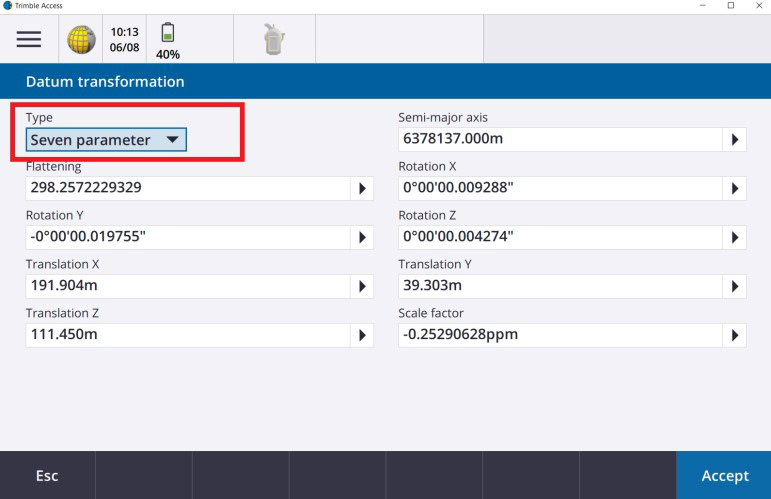This screenshot has width=771, height=499.
Task: Edit the Translation Z value 111.450m
Action: click(x=188, y=335)
